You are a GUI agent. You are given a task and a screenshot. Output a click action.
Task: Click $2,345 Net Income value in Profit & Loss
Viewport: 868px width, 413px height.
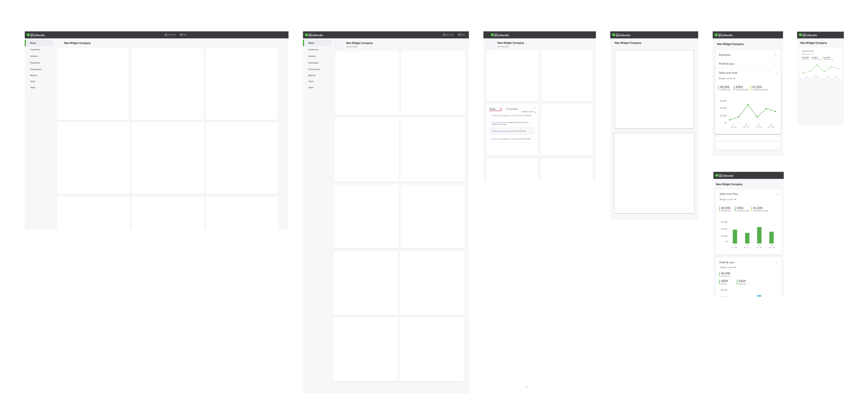(725, 273)
